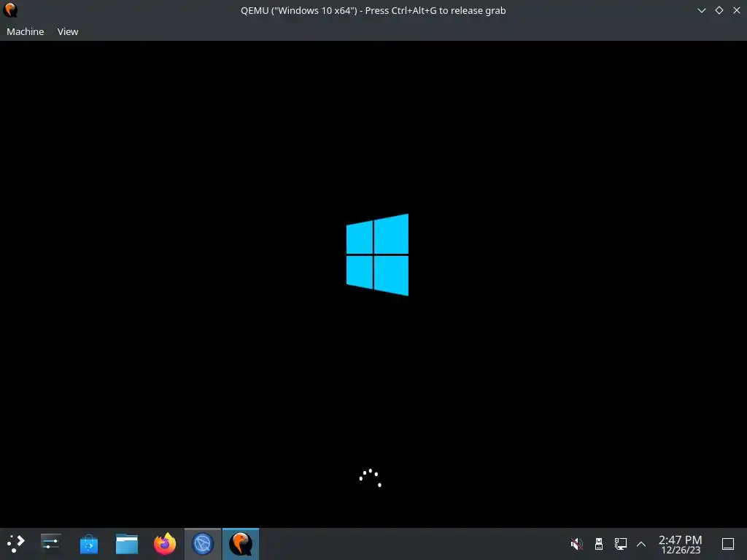Open the View menu
The image size is (747, 560).
pyautogui.click(x=68, y=31)
